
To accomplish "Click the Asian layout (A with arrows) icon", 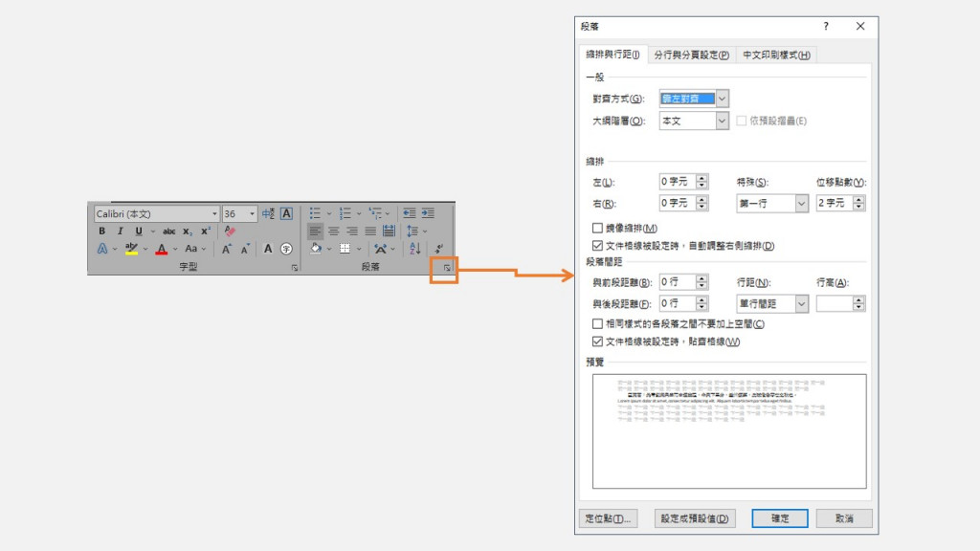I will (x=380, y=249).
